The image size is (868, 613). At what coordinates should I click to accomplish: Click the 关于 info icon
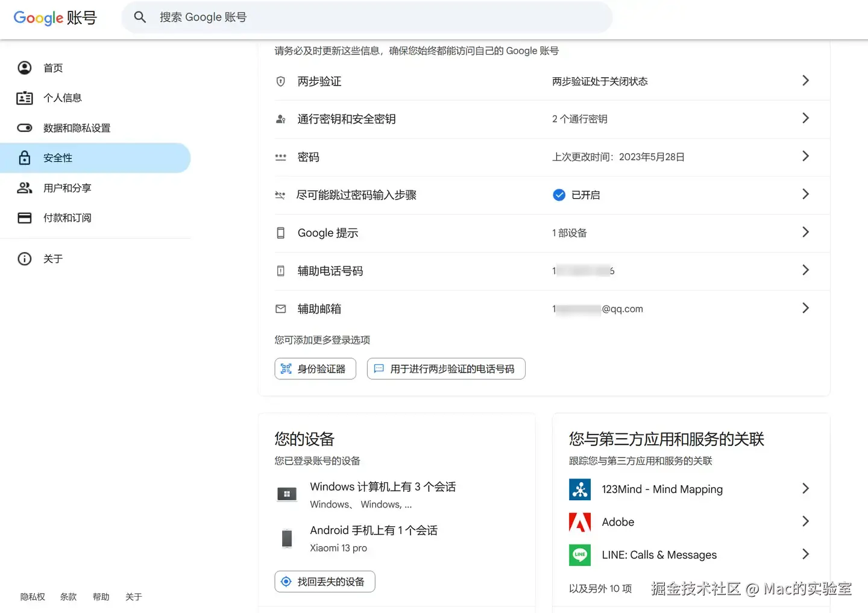(25, 259)
